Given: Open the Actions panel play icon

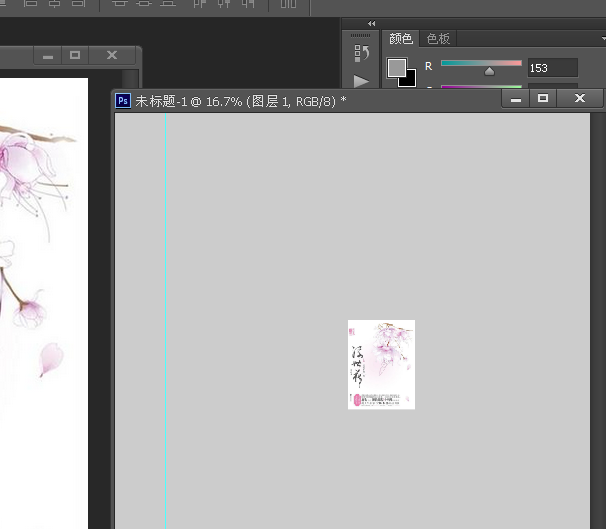Looking at the screenshot, I should [361, 81].
